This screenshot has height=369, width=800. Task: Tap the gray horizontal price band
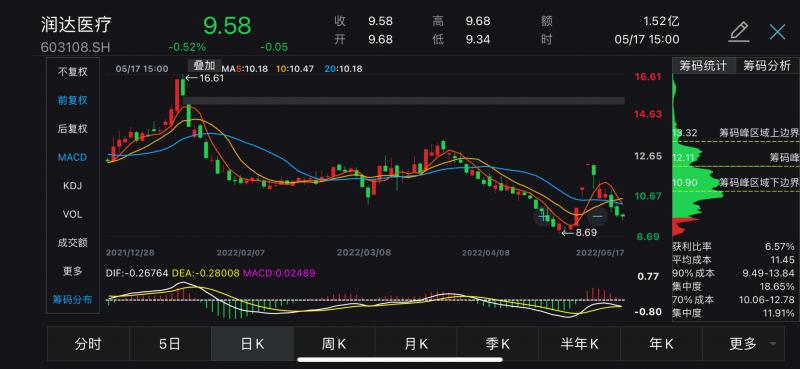tap(403, 101)
